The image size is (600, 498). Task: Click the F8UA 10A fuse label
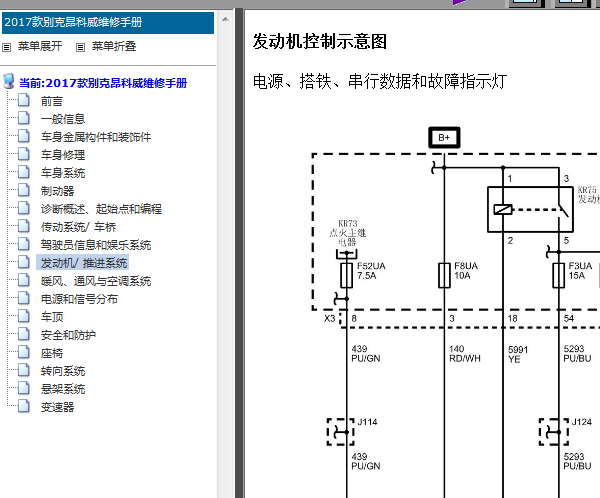pos(466,271)
